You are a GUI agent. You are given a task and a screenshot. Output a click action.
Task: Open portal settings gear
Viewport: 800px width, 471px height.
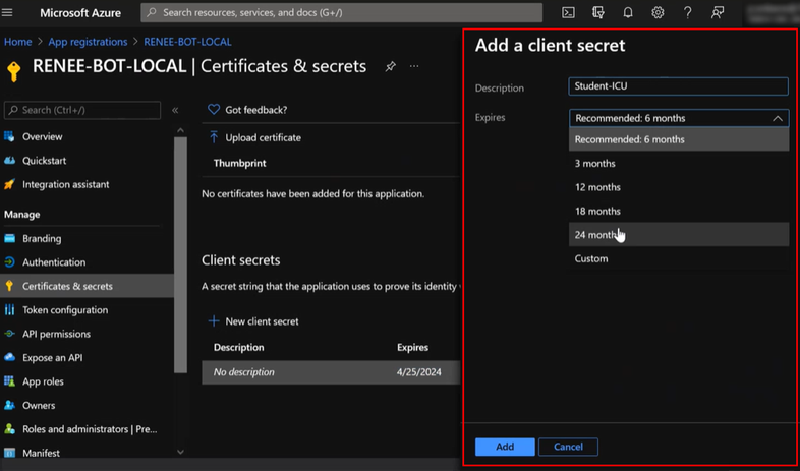coord(658,13)
